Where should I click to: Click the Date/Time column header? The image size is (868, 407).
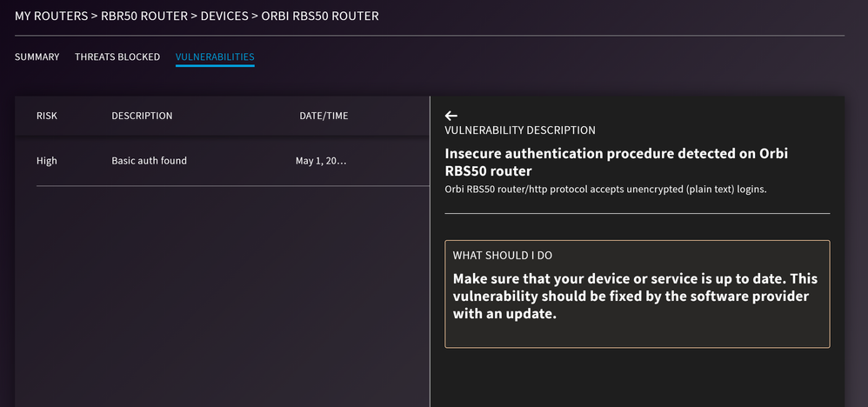pos(324,116)
